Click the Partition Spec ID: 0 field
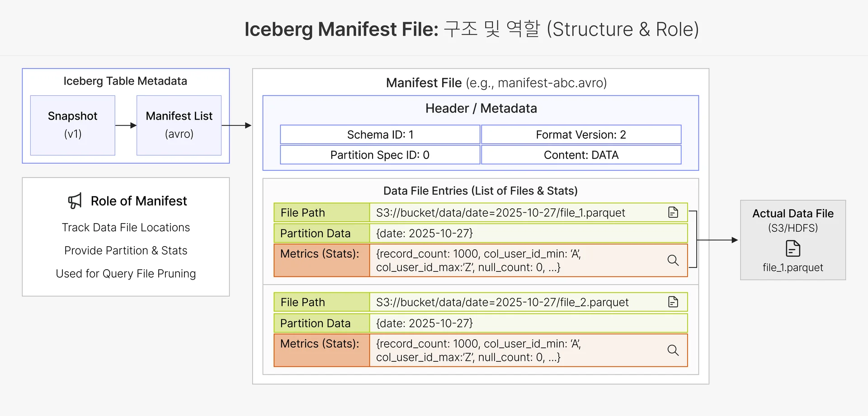This screenshot has width=868, height=416. click(380, 155)
